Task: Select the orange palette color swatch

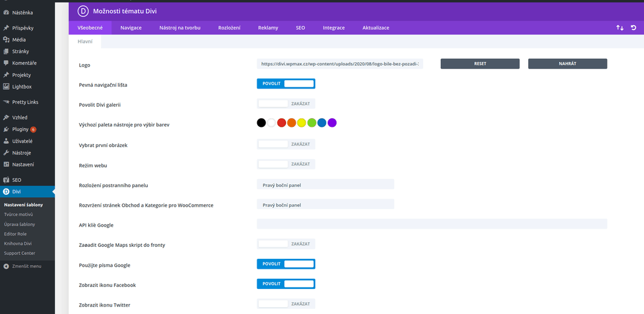Action: pyautogui.click(x=292, y=122)
